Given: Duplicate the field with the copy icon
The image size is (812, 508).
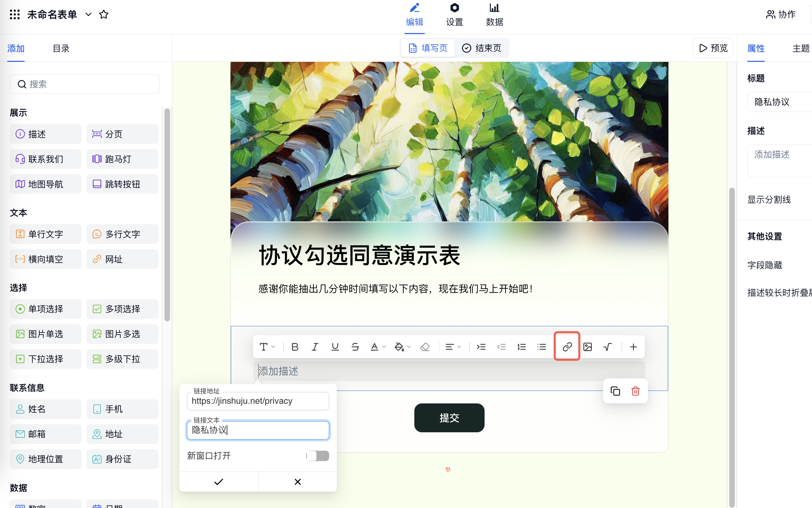Looking at the screenshot, I should point(615,391).
